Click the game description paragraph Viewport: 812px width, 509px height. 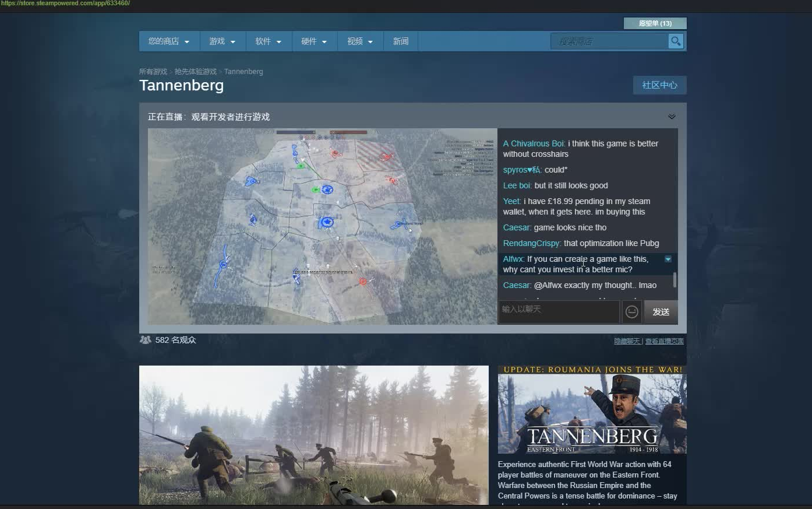(588, 483)
